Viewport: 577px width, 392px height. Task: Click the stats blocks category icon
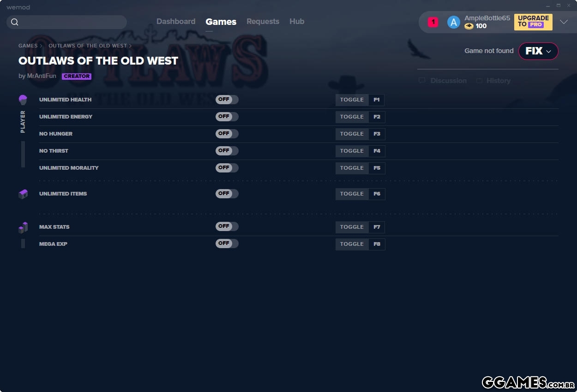click(x=23, y=227)
